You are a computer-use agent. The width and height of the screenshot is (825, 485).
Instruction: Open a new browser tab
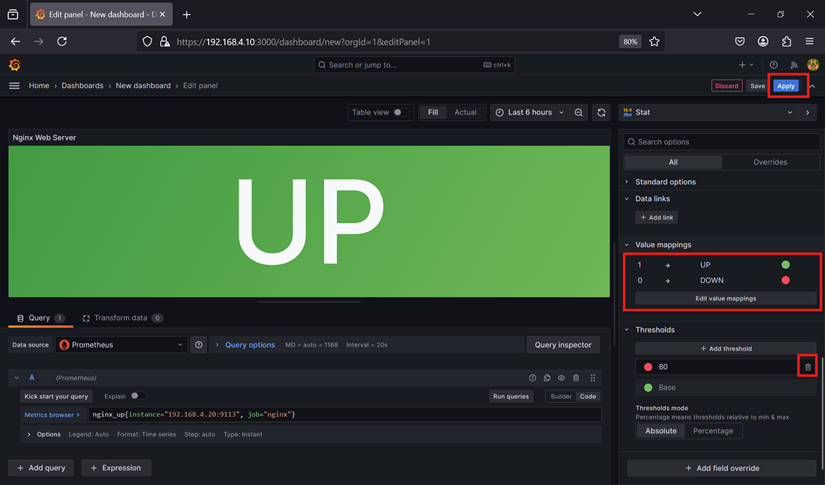186,15
